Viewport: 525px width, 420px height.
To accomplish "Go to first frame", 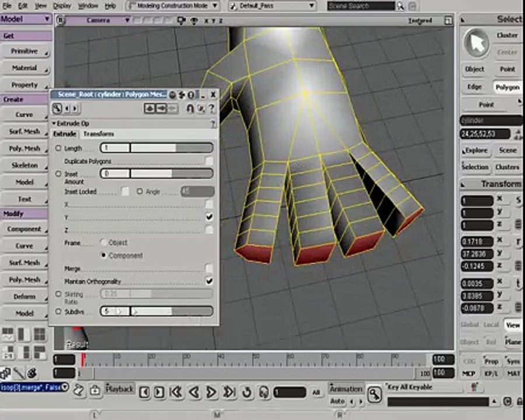I will click(176, 392).
